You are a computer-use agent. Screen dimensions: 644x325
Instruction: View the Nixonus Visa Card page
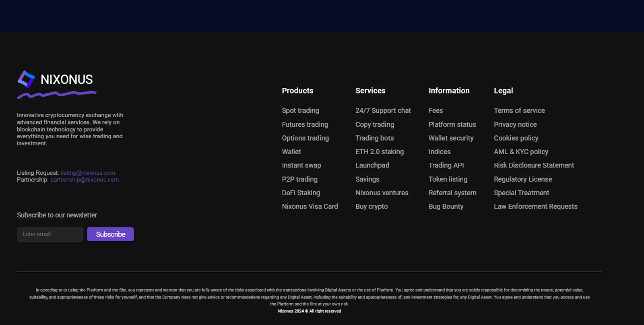(x=310, y=207)
